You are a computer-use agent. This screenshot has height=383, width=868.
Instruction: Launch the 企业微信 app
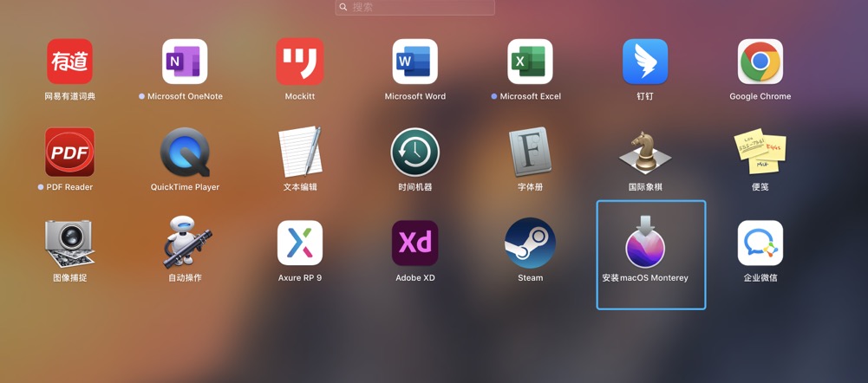point(760,243)
